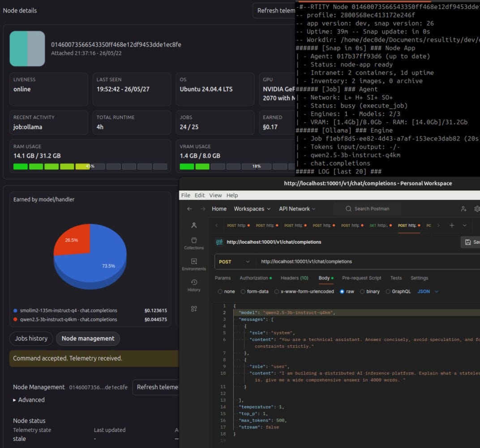Click the VRAM usage progress bar
Image resolution: width=480 pixels, height=448 pixels.
[x=237, y=167]
